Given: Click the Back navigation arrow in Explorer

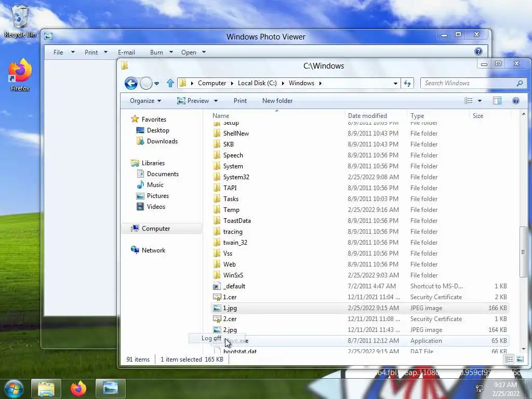Looking at the screenshot, I should pos(131,83).
